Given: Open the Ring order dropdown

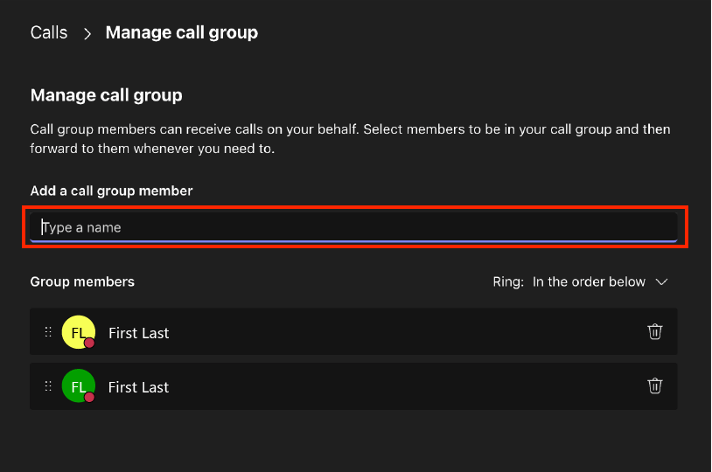Looking at the screenshot, I should 589,282.
